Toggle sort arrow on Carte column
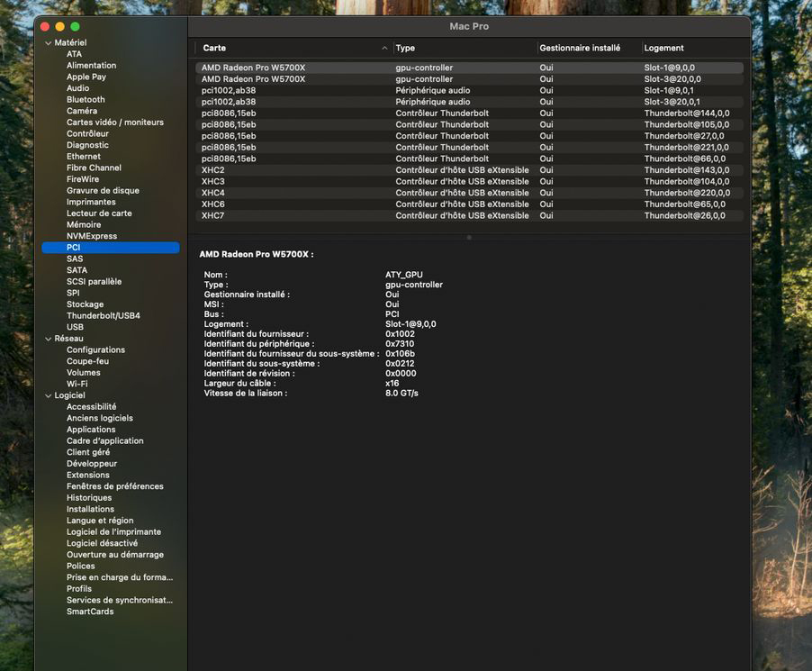The width and height of the screenshot is (812, 671). [384, 49]
